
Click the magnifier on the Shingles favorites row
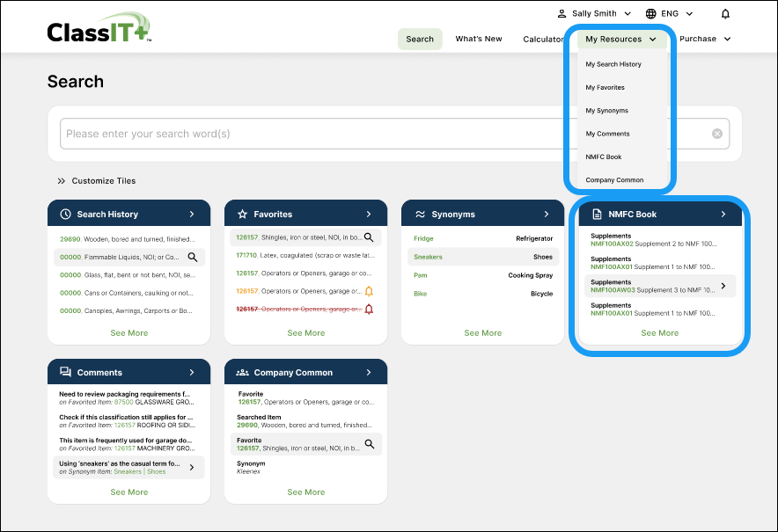[x=369, y=237]
